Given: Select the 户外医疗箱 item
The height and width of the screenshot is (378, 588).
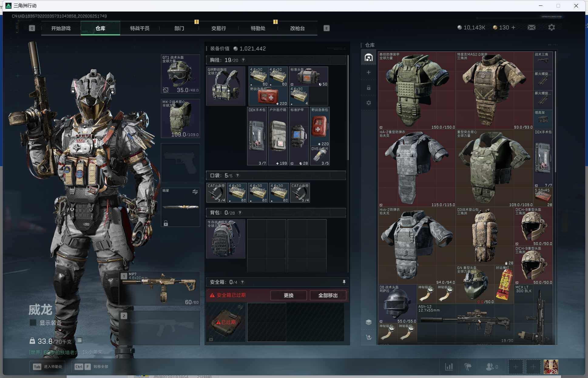Looking at the screenshot, I should click(278, 136).
